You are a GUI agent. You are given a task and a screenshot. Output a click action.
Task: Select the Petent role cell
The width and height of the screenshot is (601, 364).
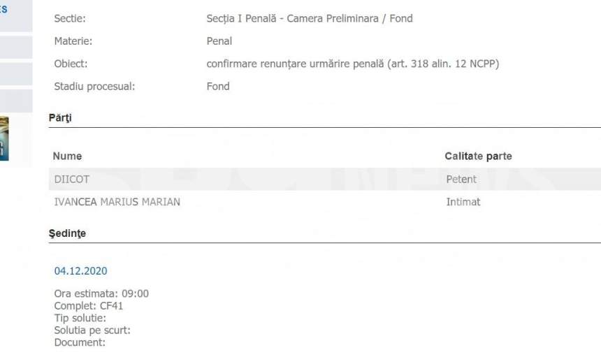tap(461, 180)
